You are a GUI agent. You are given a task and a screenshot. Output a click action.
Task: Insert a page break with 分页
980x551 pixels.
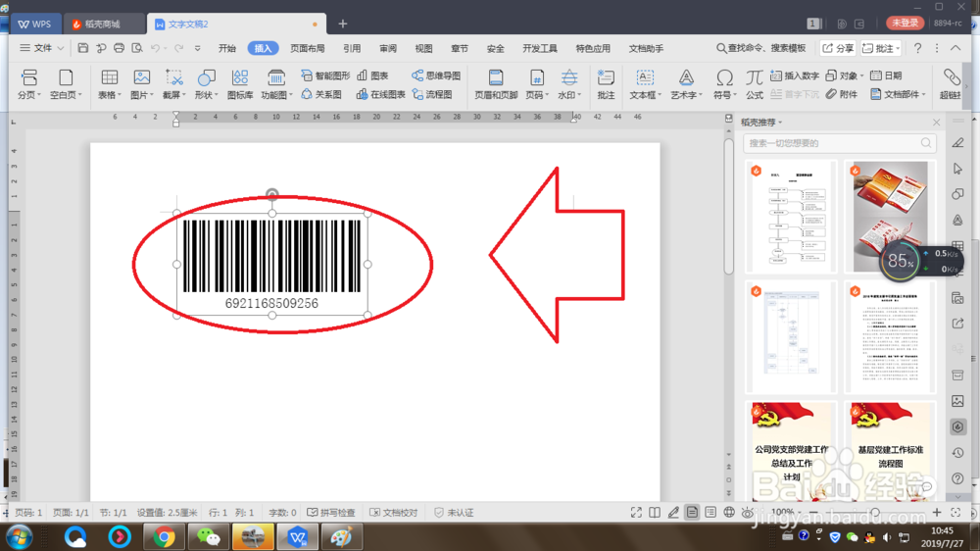28,84
